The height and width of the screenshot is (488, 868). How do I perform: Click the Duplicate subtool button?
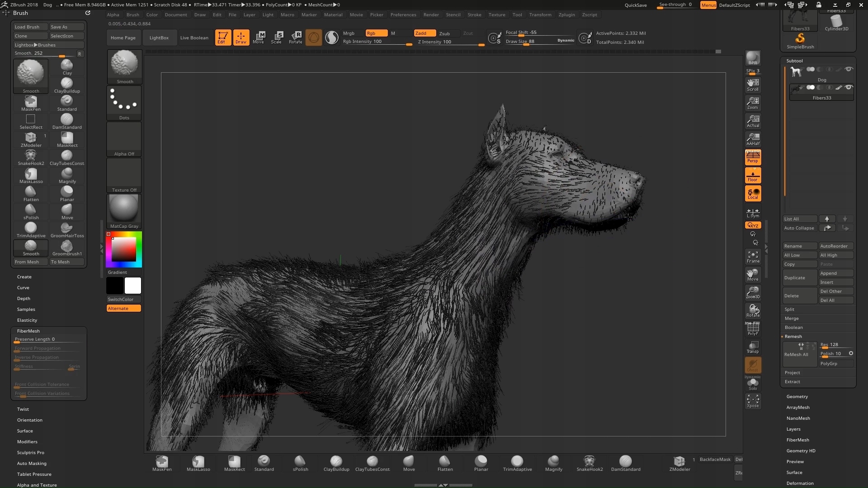799,278
